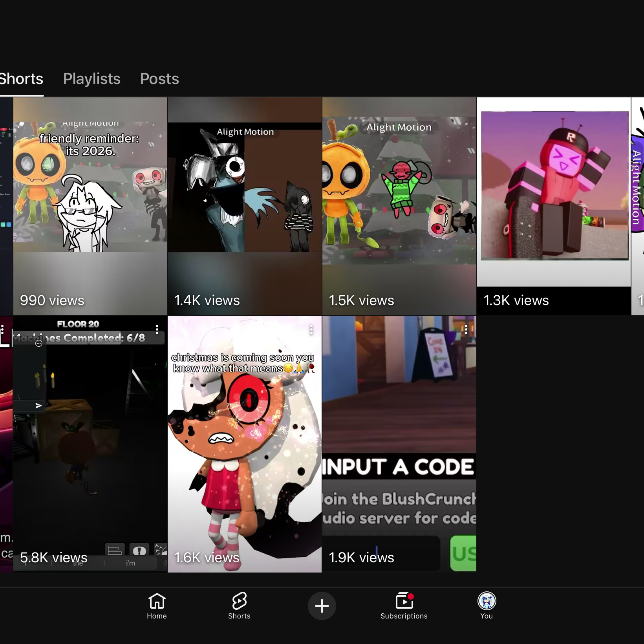Switch to the Playlists tab
The width and height of the screenshot is (644, 644).
tap(91, 79)
